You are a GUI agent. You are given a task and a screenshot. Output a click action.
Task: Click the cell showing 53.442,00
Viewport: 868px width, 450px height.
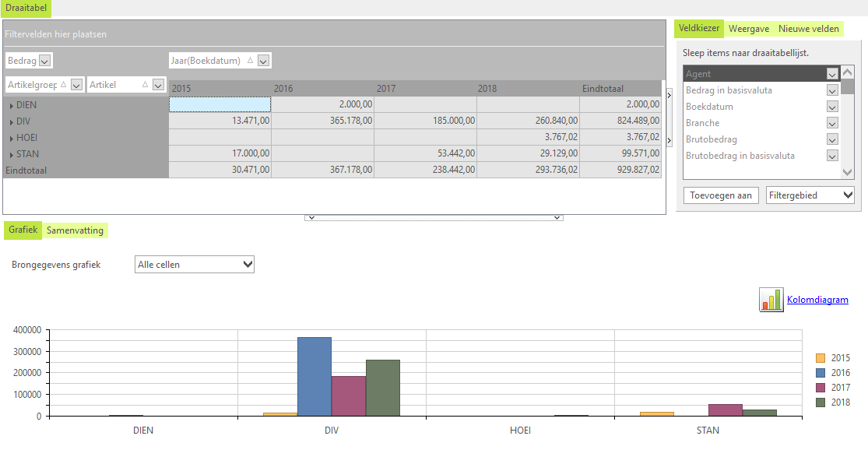426,153
